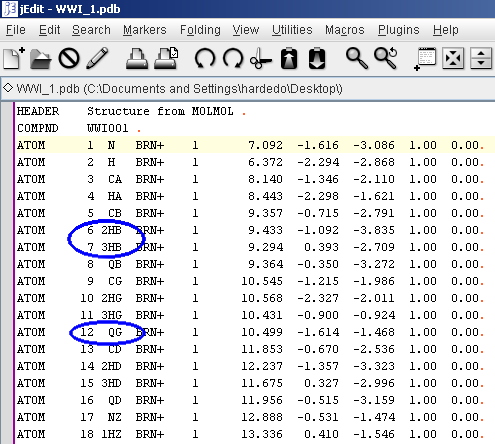This screenshot has width=495, height=444.
Task: Open Find with the magnifying glass icon
Action: 357,59
